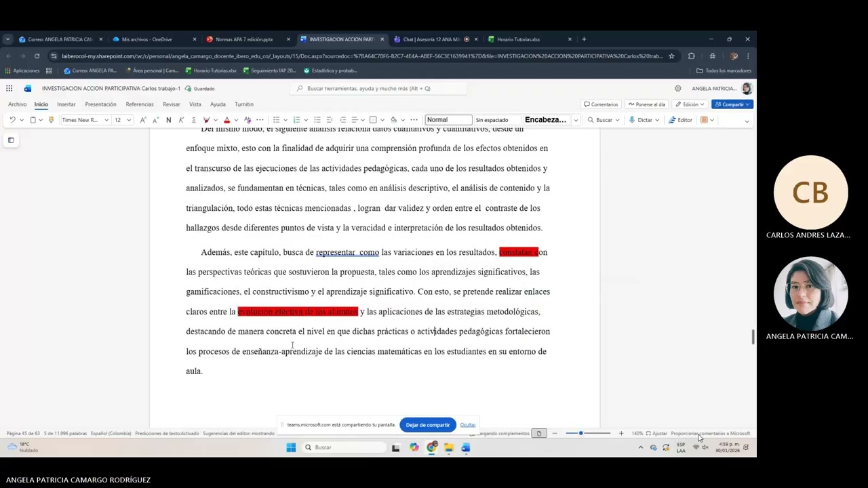Viewport: 868px width, 488px height.
Task: Click the taskbar Buscar search box
Action: 343,447
